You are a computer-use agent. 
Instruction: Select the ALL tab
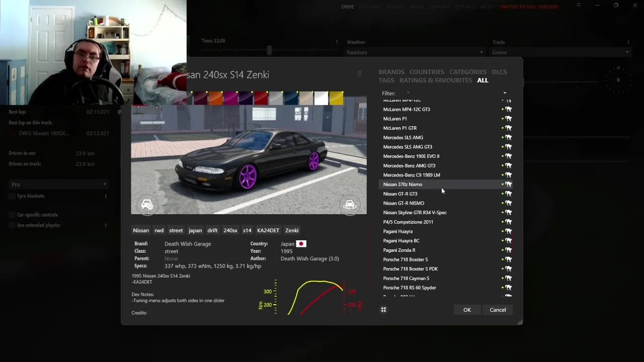point(482,80)
